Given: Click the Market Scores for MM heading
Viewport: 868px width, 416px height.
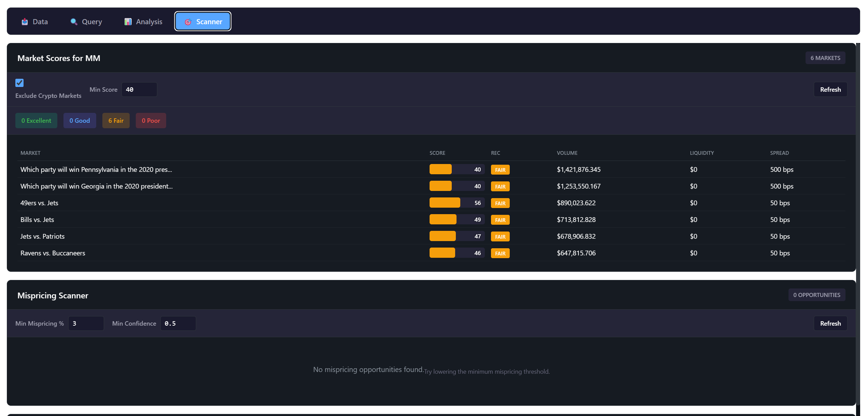Looking at the screenshot, I should coord(59,58).
